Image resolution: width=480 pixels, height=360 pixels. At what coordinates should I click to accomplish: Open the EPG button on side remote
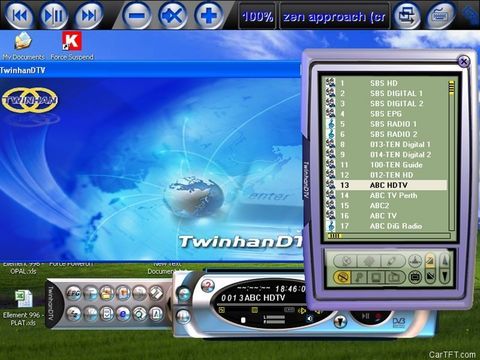tap(74, 293)
